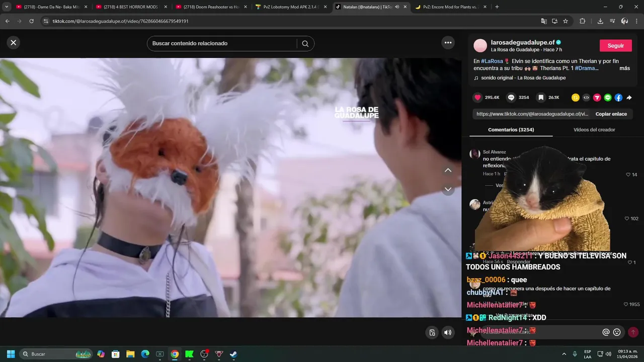Open Chrome three-dot menu

click(636, 21)
